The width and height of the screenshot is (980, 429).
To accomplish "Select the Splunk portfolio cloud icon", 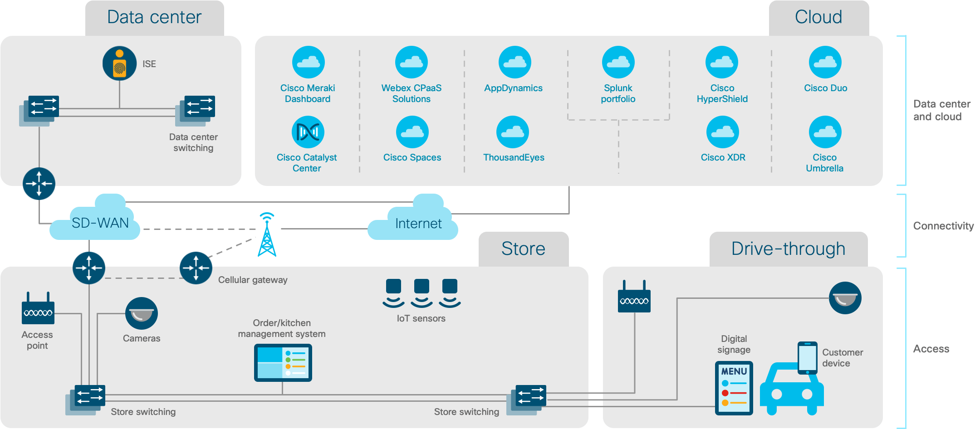I will (x=618, y=62).
